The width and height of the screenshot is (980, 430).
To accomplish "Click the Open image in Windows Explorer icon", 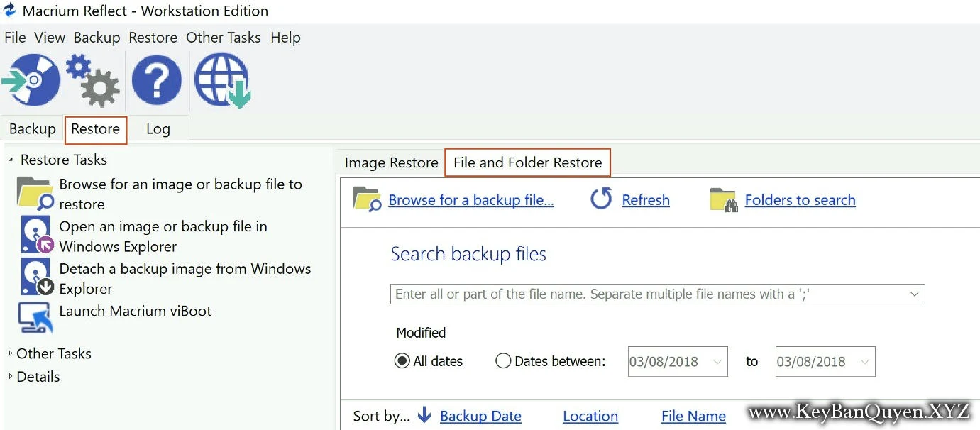I will [37, 236].
